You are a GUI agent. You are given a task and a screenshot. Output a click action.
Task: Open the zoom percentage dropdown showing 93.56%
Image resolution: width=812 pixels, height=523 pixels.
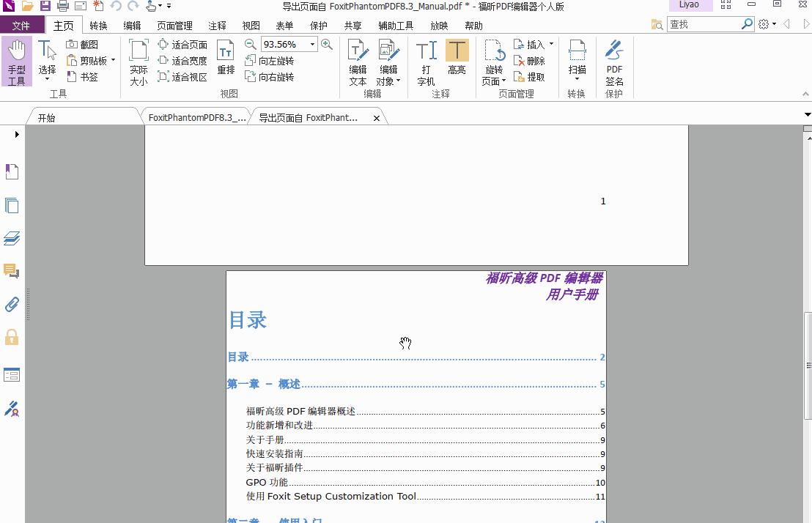[313, 44]
